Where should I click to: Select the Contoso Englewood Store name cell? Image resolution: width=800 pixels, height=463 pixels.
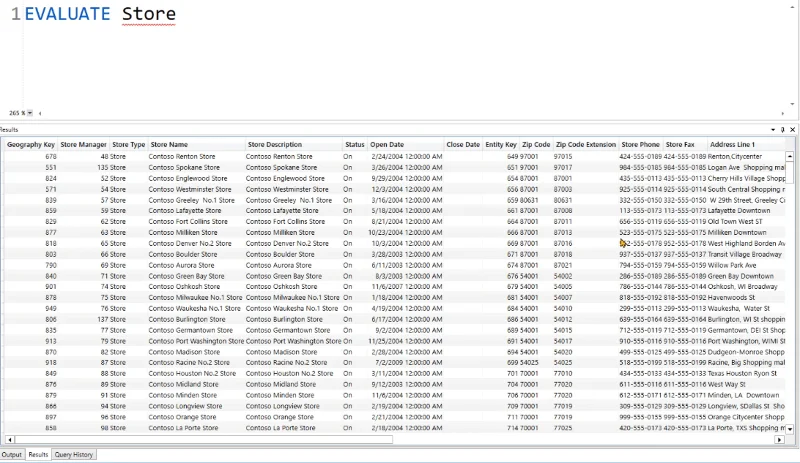[x=196, y=178]
